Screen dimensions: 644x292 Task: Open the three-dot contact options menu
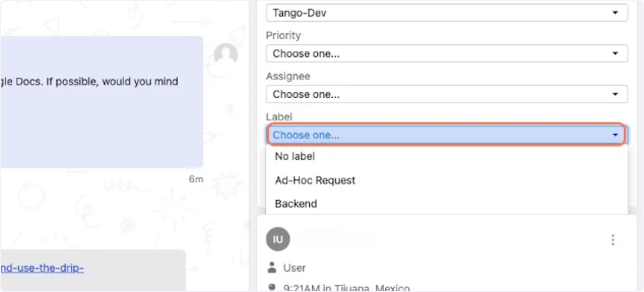click(613, 240)
